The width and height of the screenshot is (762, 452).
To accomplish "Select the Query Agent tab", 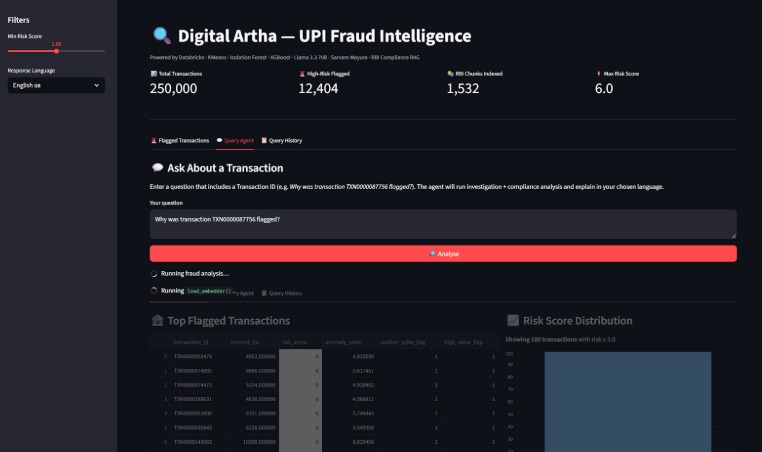I will click(x=235, y=140).
